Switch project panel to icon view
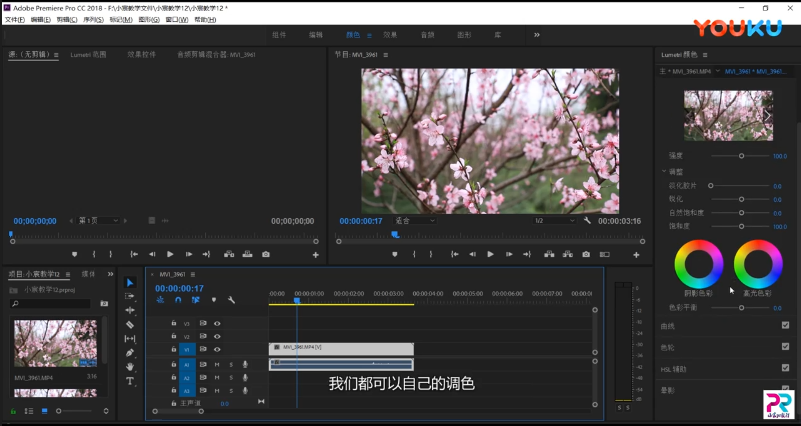The width and height of the screenshot is (801, 426). point(44,411)
